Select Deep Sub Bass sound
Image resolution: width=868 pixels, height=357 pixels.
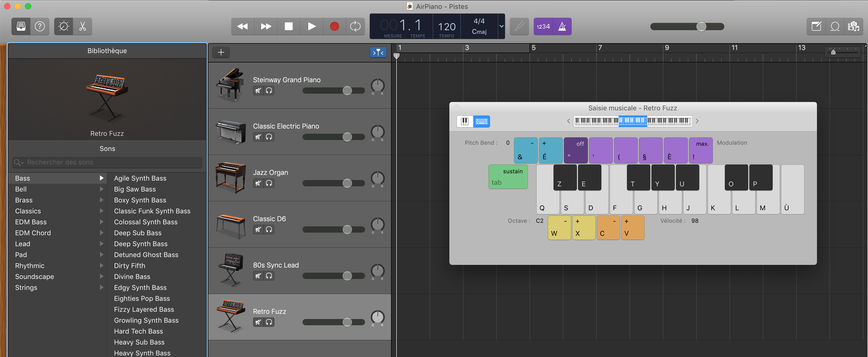click(137, 233)
